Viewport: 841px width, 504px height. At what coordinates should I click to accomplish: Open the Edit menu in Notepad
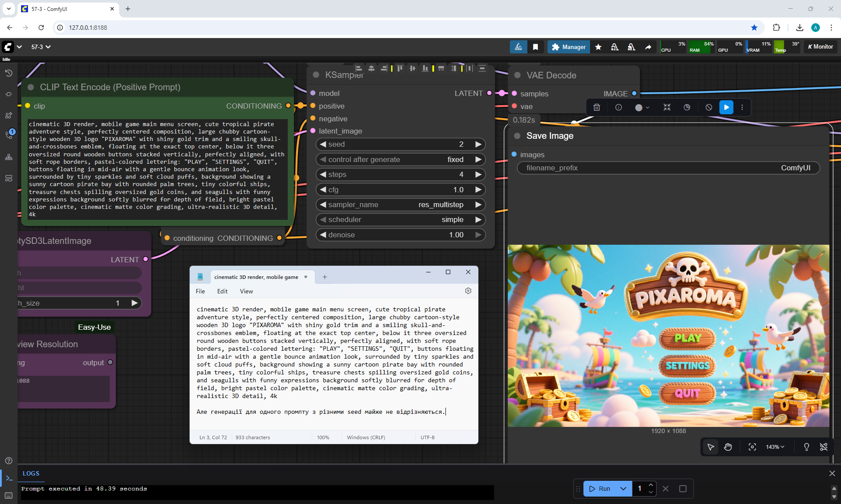click(222, 291)
